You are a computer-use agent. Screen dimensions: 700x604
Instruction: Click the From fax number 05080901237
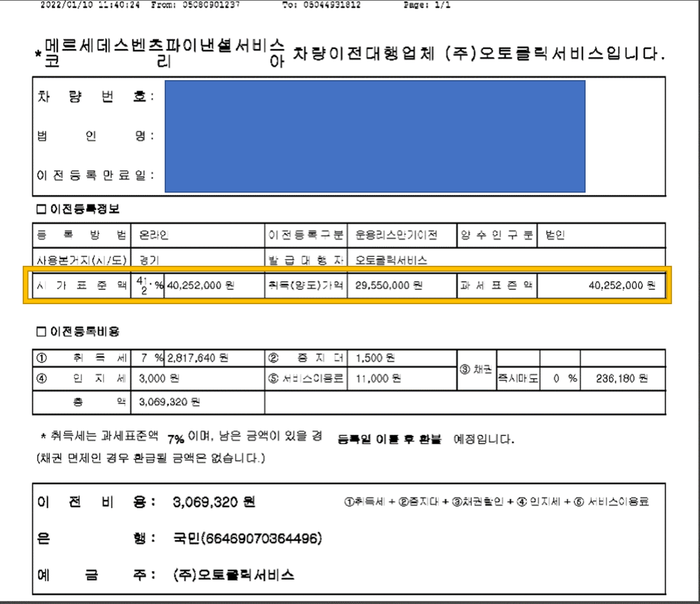pyautogui.click(x=203, y=5)
